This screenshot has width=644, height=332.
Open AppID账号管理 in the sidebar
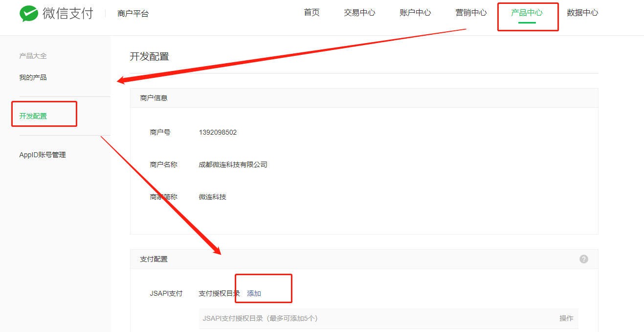click(x=43, y=155)
